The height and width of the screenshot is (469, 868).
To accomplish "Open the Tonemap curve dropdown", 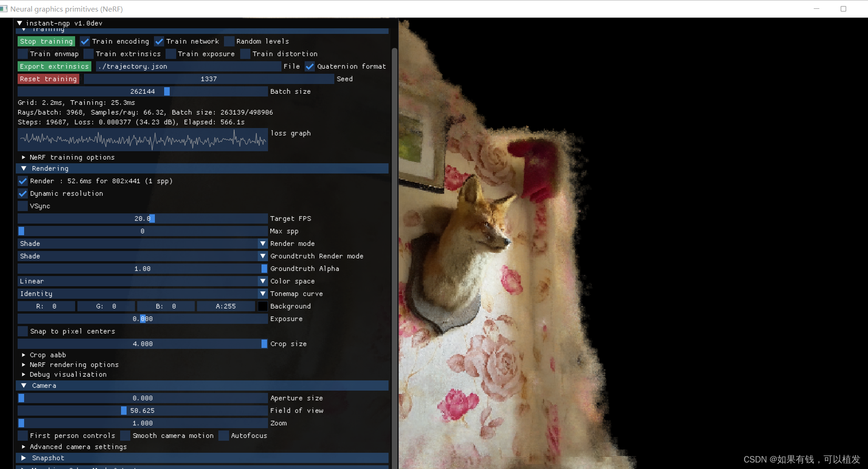I will 143,294.
